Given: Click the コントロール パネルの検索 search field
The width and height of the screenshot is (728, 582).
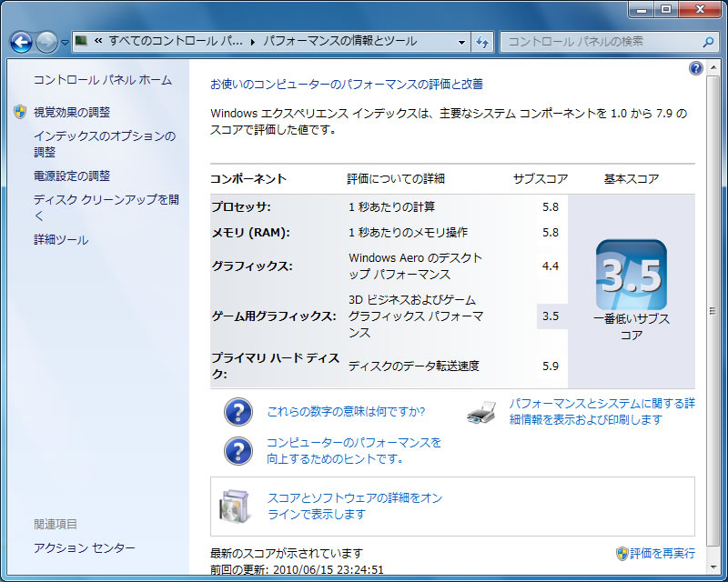Looking at the screenshot, I should (x=603, y=42).
